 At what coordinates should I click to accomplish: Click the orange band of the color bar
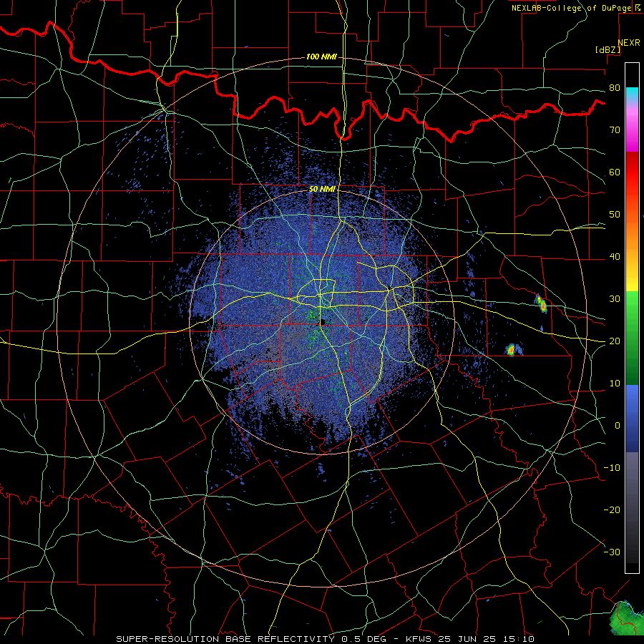[632, 238]
